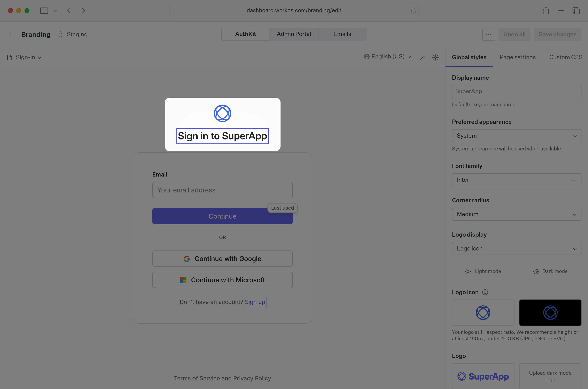Select the light mode logo icon thumbnail
This screenshot has width=588, height=389.
point(483,313)
